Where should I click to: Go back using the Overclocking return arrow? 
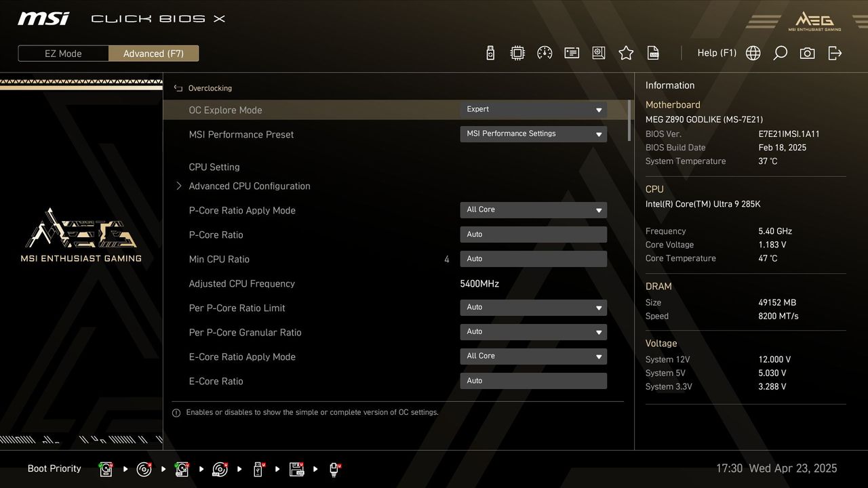point(178,88)
